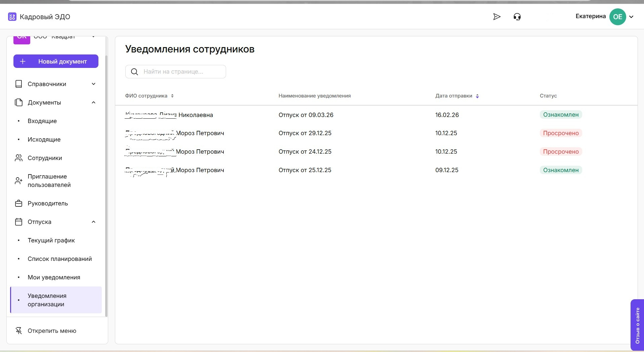This screenshot has height=352, width=644.
Task: Sort by Дата отправки column arrows
Action: 477,96
